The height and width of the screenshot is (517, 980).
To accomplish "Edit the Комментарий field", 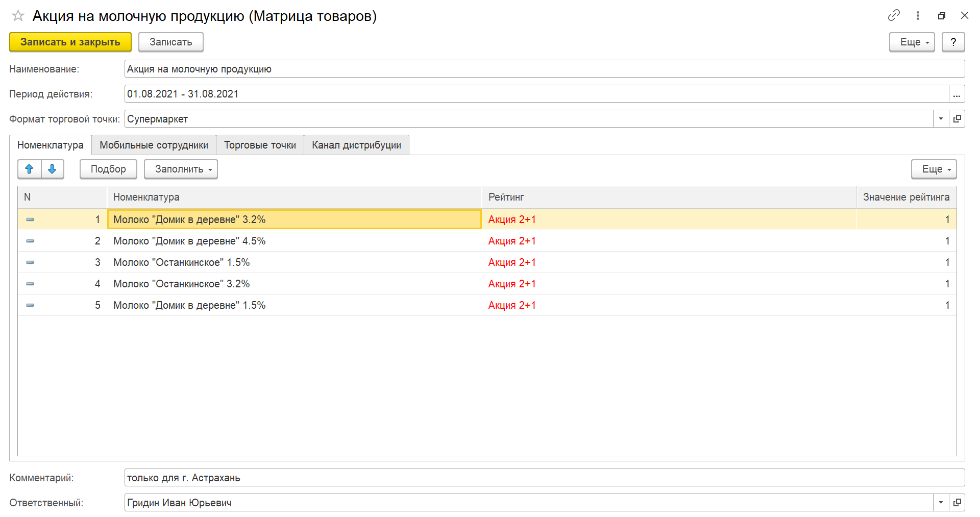I will 545,478.
